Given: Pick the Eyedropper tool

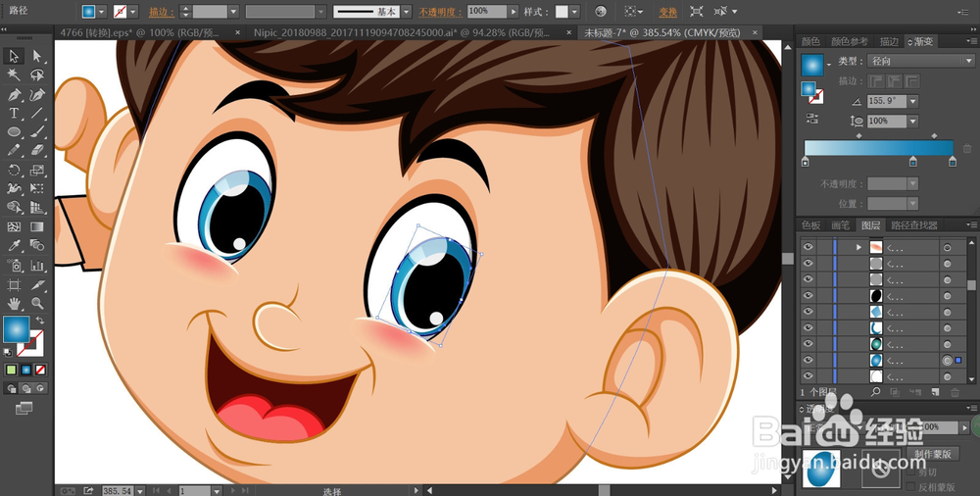Looking at the screenshot, I should pyautogui.click(x=14, y=245).
